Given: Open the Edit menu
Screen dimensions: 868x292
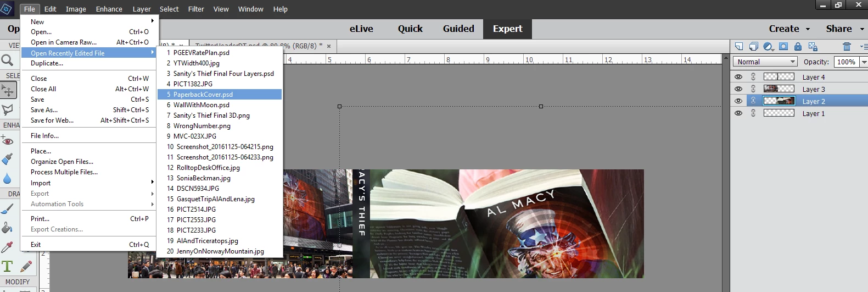Looking at the screenshot, I should (51, 9).
